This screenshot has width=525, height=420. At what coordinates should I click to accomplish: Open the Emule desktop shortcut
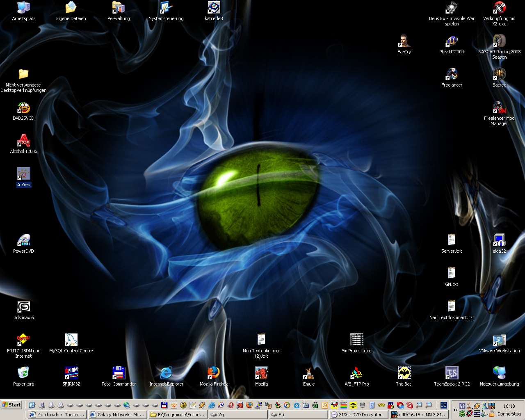point(309,373)
